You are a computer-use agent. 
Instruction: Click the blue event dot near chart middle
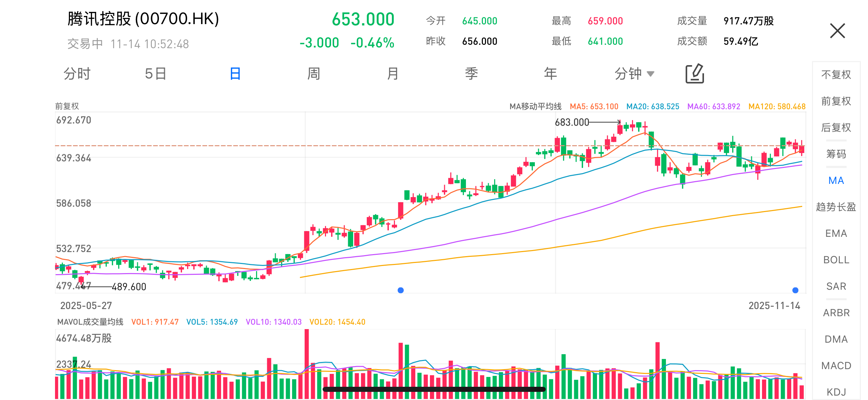pos(401,290)
